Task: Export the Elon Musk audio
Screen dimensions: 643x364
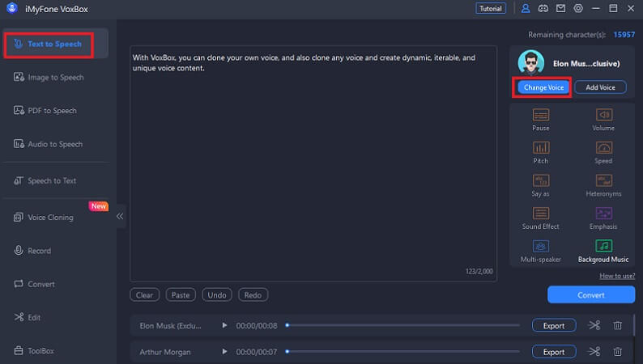Action: [554, 325]
